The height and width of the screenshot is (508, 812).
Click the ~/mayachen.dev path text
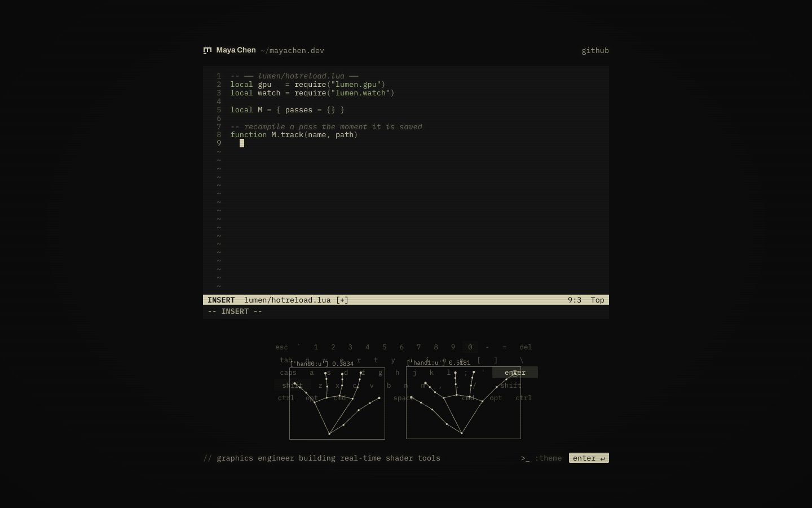tap(292, 50)
